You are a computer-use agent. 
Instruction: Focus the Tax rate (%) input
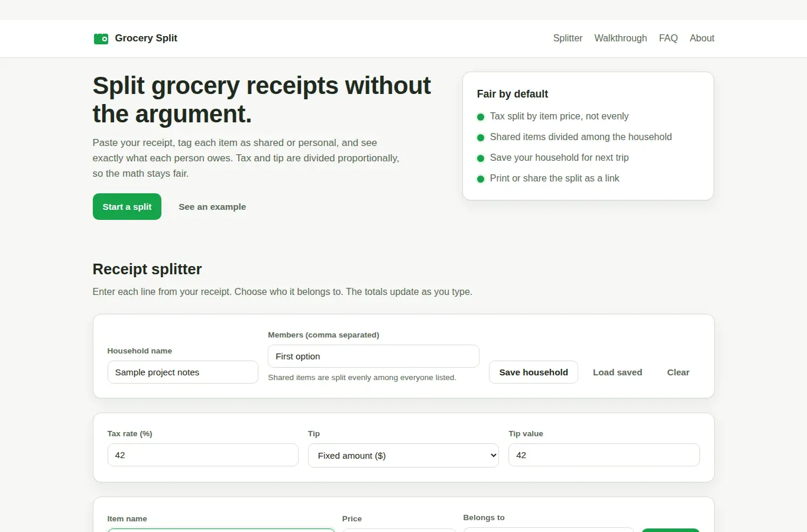tap(203, 455)
